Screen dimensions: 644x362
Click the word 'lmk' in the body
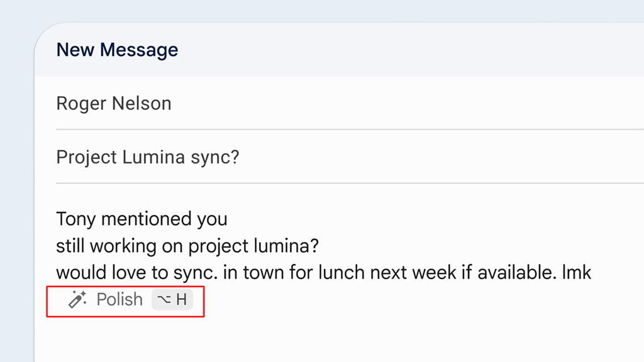click(577, 273)
